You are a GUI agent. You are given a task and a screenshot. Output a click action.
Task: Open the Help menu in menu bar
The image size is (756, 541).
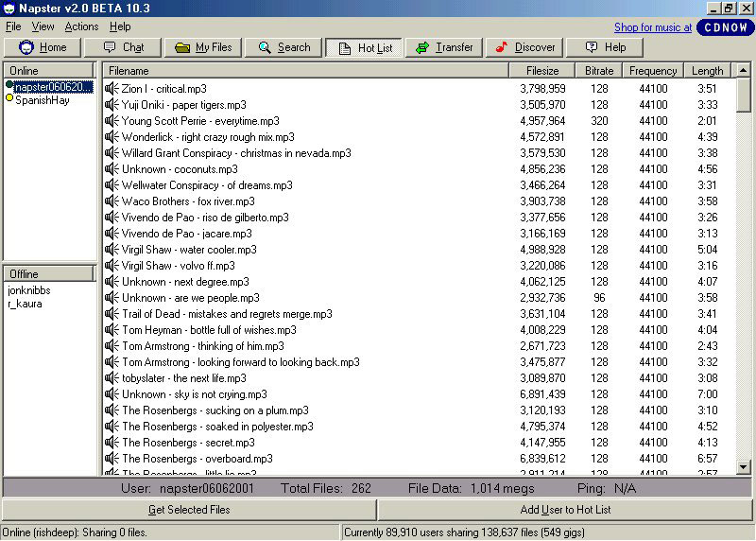pos(120,26)
